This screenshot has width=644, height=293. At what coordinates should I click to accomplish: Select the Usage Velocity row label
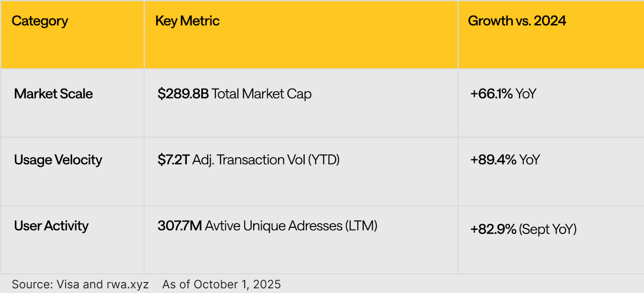[x=58, y=160]
